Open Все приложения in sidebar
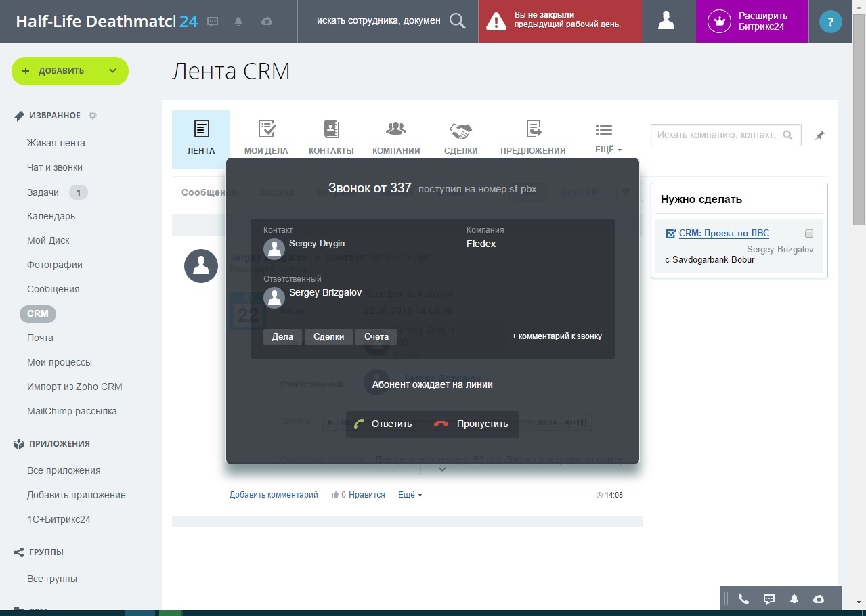The height and width of the screenshot is (616, 866). [x=64, y=470]
